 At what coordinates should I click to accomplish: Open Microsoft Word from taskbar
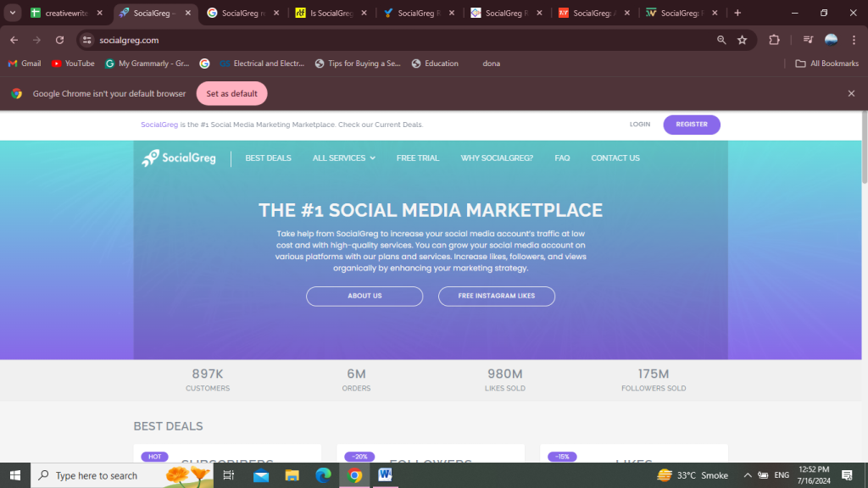(386, 475)
